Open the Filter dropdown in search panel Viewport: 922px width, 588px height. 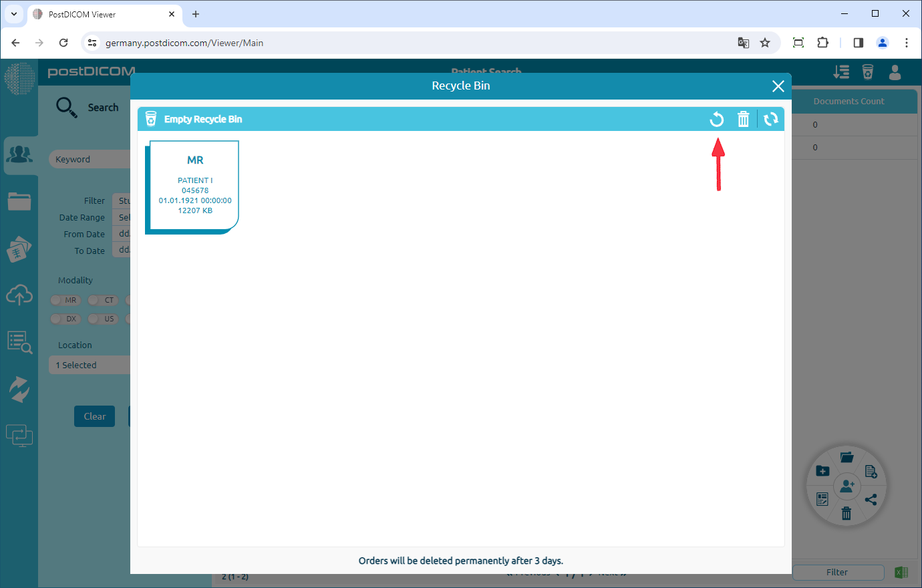pos(124,200)
